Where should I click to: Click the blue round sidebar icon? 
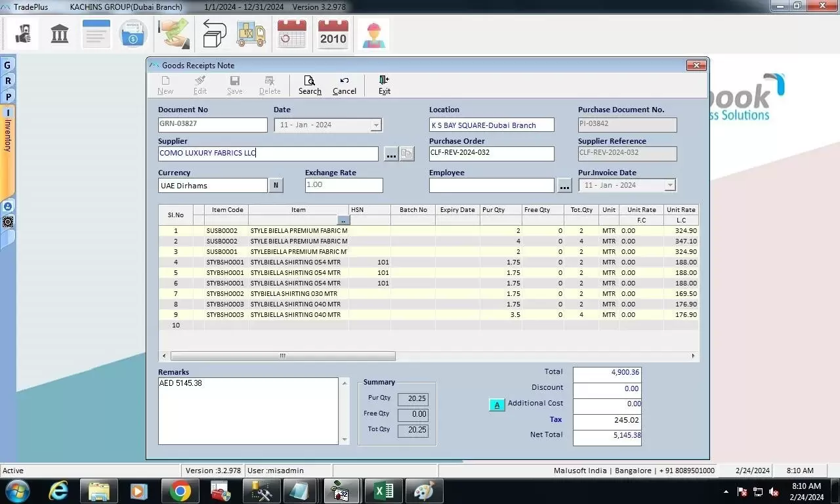click(8, 206)
